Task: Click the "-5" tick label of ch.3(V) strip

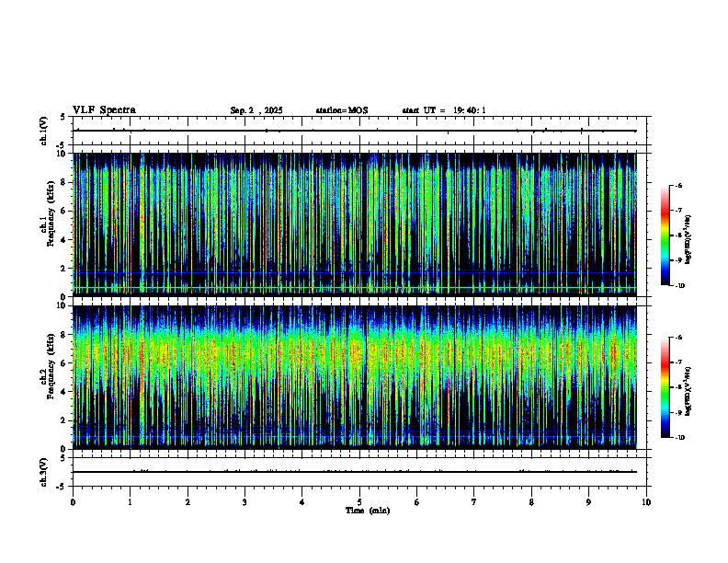Action: click(x=62, y=487)
